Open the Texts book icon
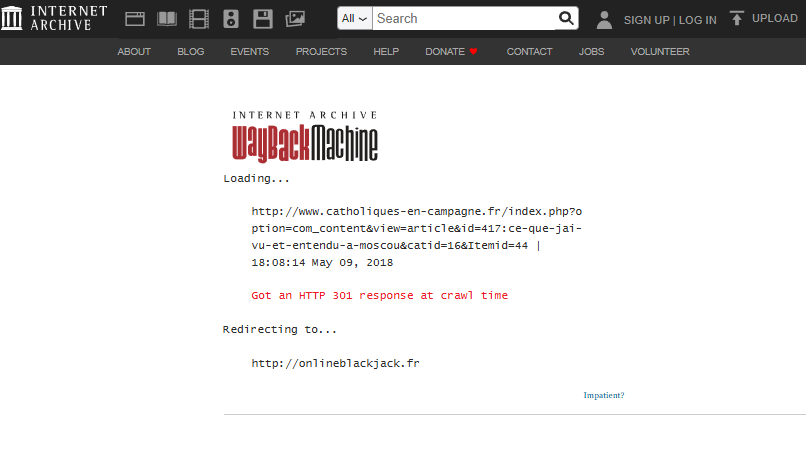This screenshot has height=450, width=806. [167, 19]
